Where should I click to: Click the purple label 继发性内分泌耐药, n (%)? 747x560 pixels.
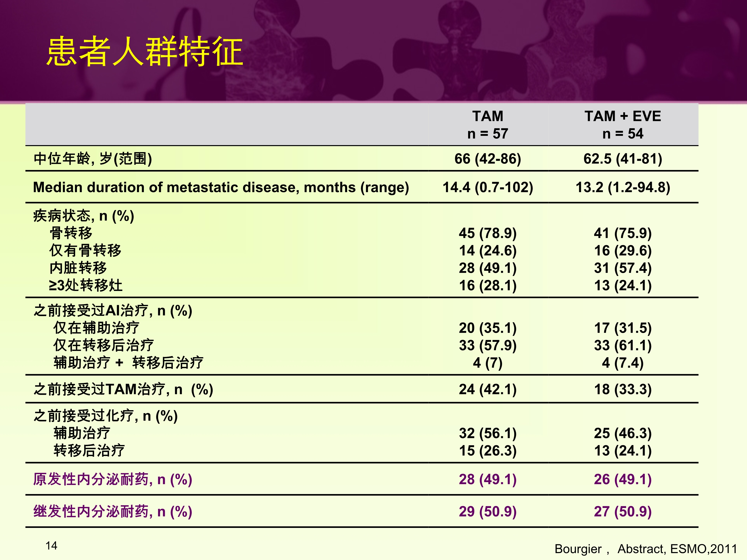113,511
